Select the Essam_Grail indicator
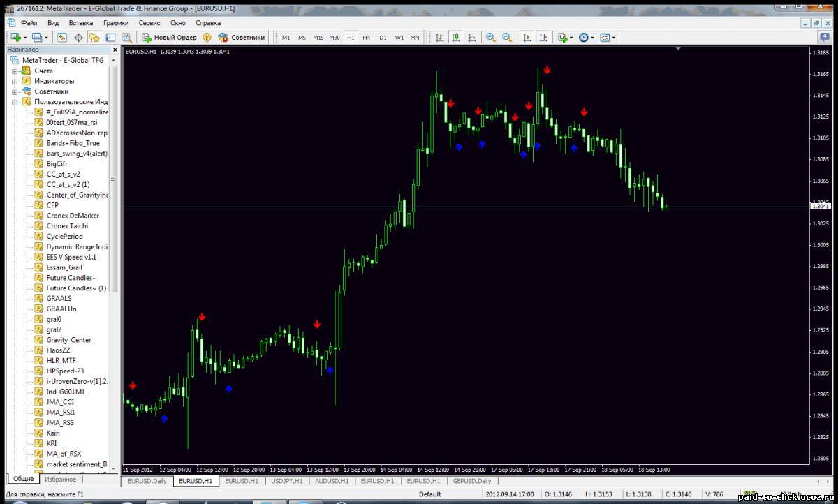 click(64, 267)
